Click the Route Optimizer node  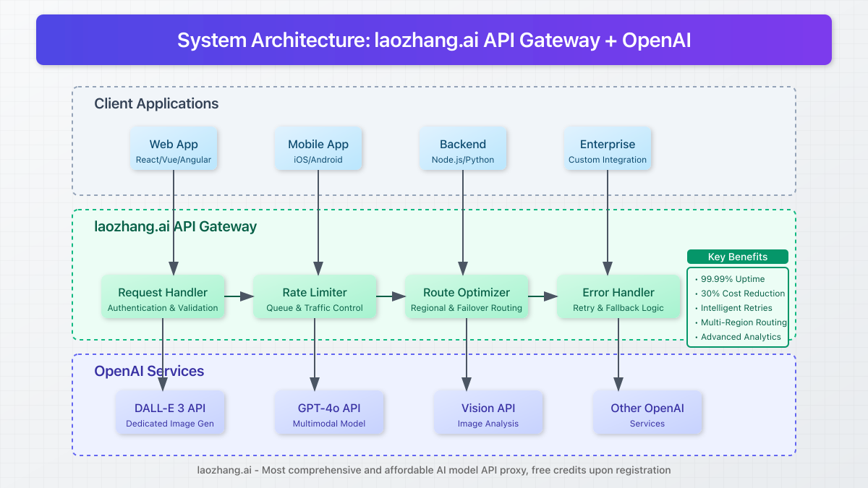pos(467,296)
